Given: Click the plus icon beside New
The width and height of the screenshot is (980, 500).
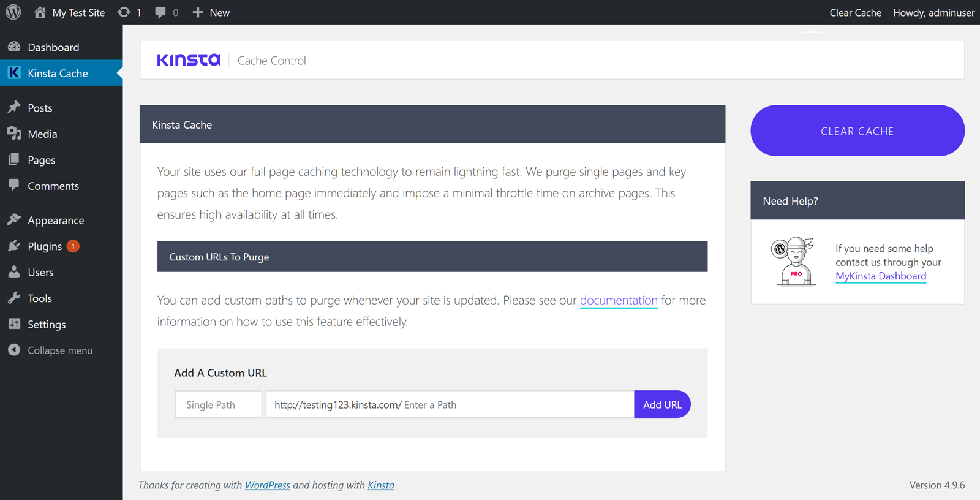Looking at the screenshot, I should click(197, 12).
